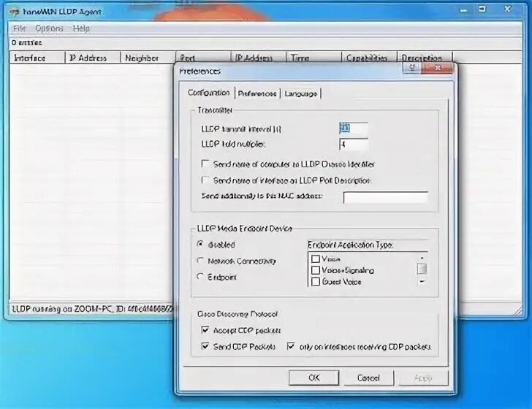Click the LLDP transmit interval field
The image size is (532, 409).
point(353,129)
